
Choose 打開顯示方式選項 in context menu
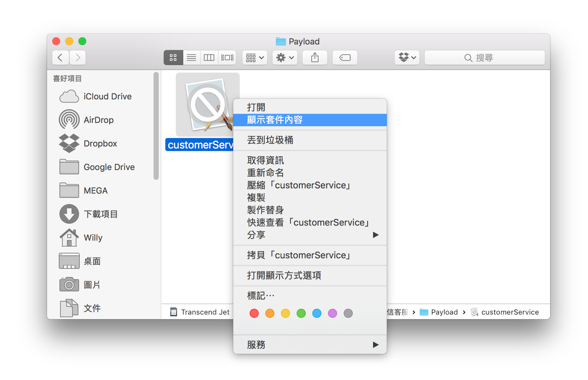point(310,275)
